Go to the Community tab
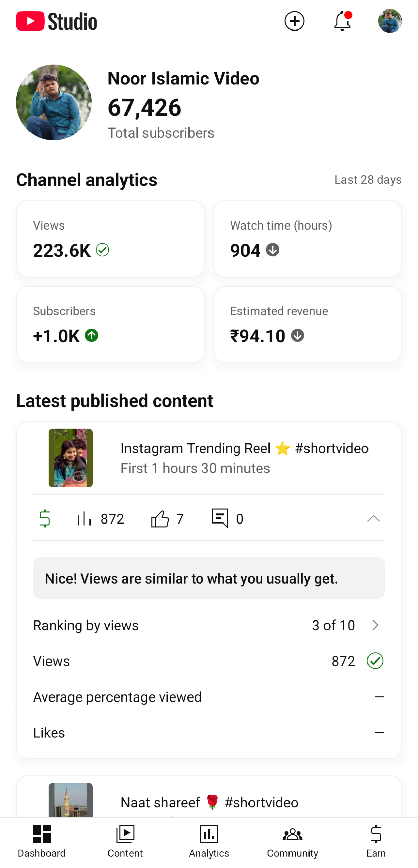418x868 pixels. coord(292,842)
